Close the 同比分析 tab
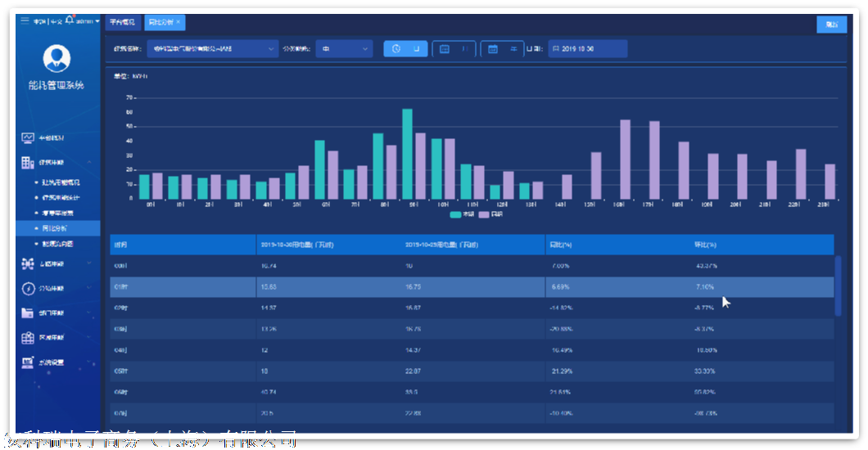The height and width of the screenshot is (450, 868). [x=179, y=22]
